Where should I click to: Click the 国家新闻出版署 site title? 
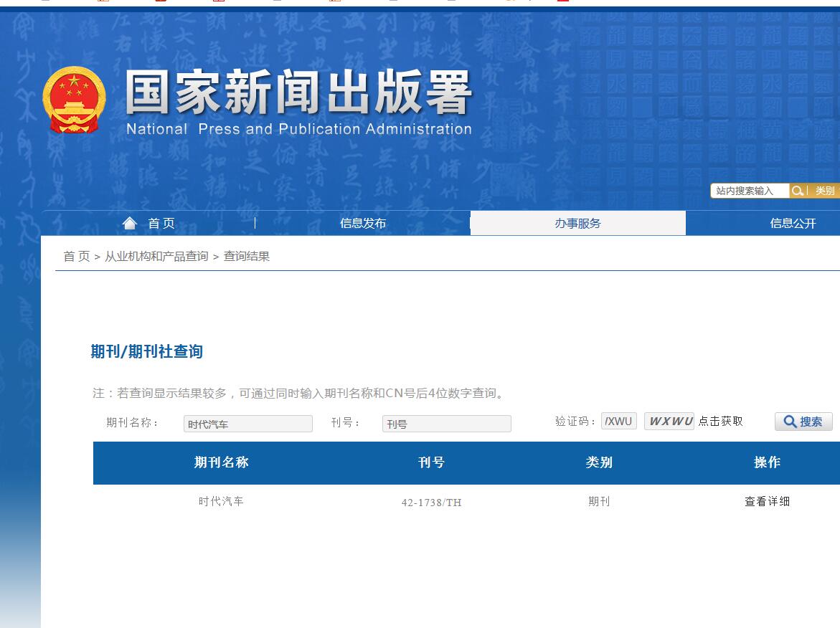click(298, 93)
